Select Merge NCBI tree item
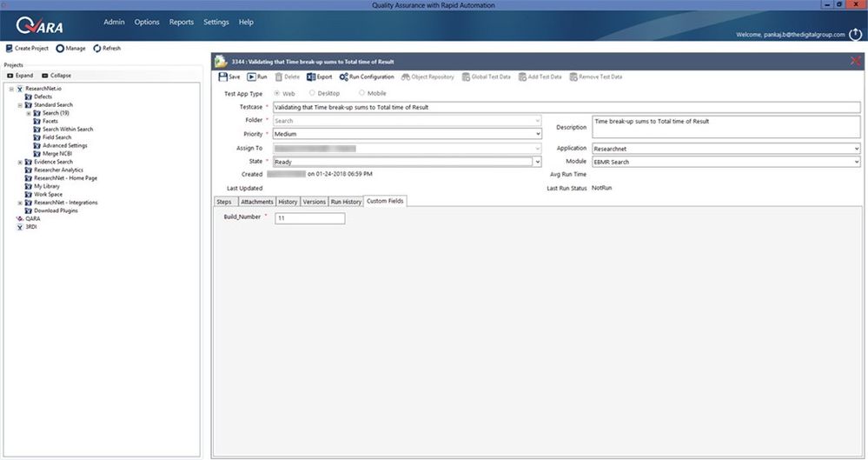Image resolution: width=868 pixels, height=460 pixels. [57, 154]
